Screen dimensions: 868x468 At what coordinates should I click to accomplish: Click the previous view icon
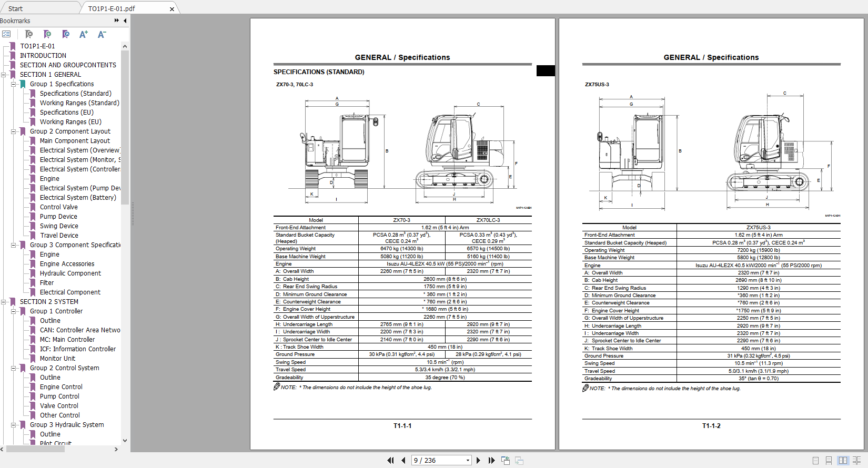pos(506,461)
